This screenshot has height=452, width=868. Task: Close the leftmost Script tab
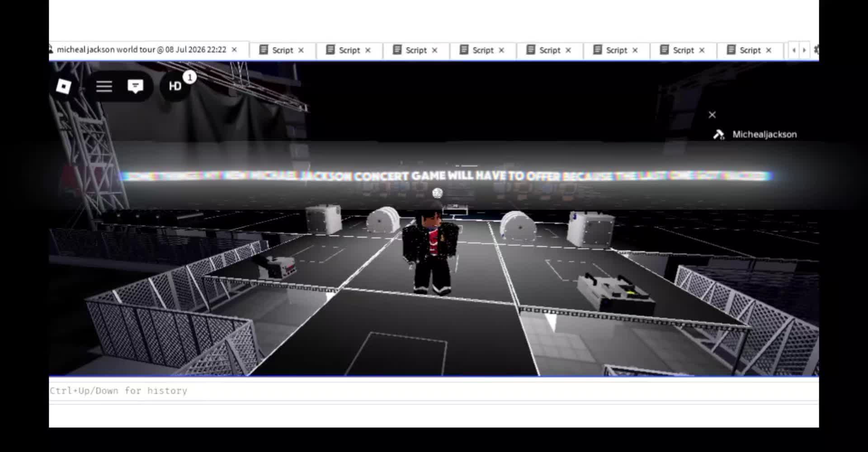tap(301, 50)
